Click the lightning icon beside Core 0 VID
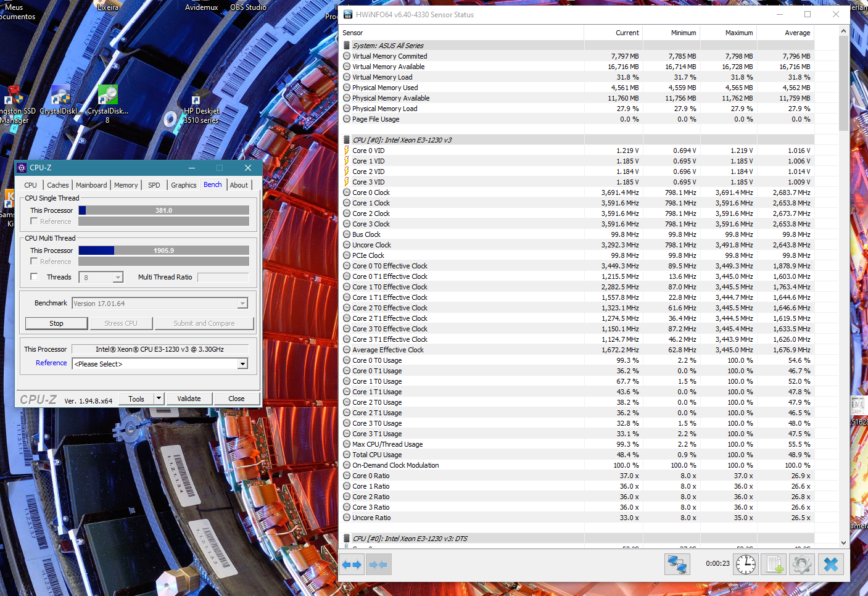This screenshot has height=596, width=868. coord(347,151)
